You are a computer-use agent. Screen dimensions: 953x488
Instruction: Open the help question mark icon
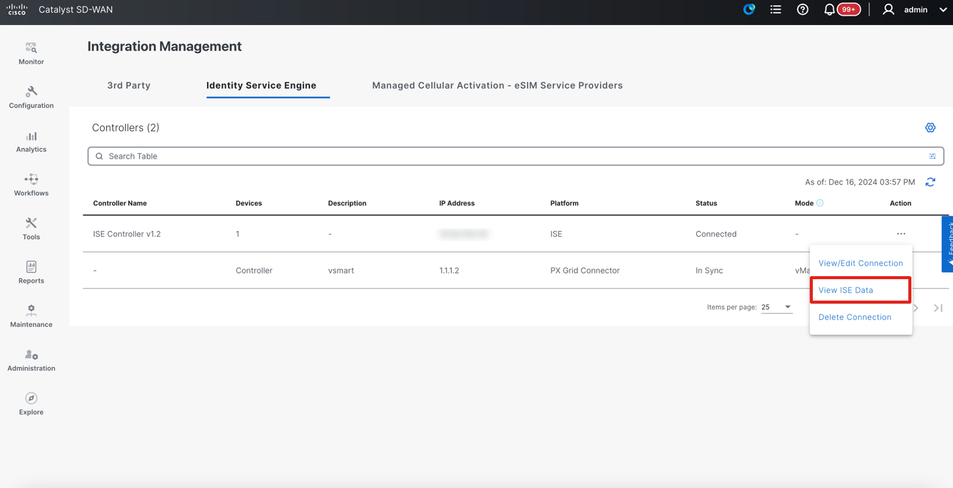coord(802,10)
